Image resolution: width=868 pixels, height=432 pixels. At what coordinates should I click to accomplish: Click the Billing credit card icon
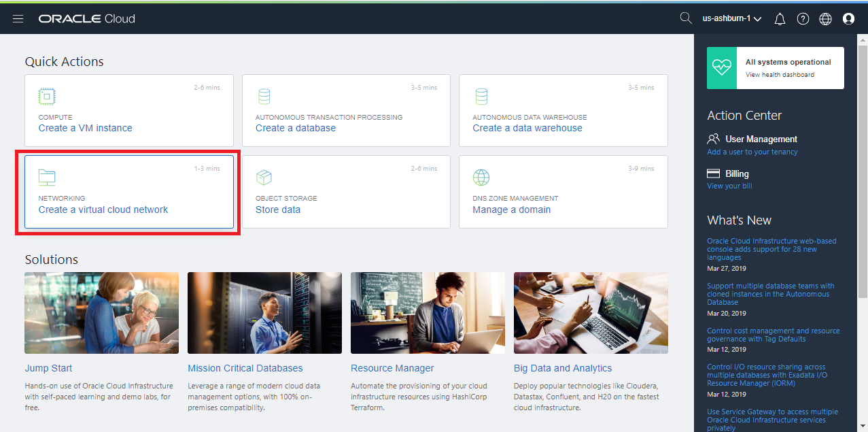click(x=713, y=173)
